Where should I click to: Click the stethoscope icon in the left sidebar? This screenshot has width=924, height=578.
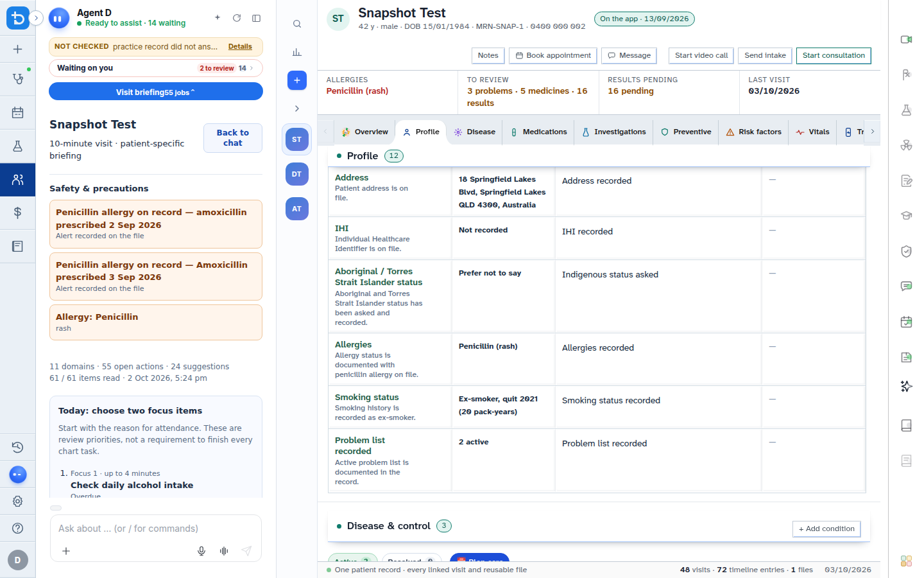coord(18,79)
